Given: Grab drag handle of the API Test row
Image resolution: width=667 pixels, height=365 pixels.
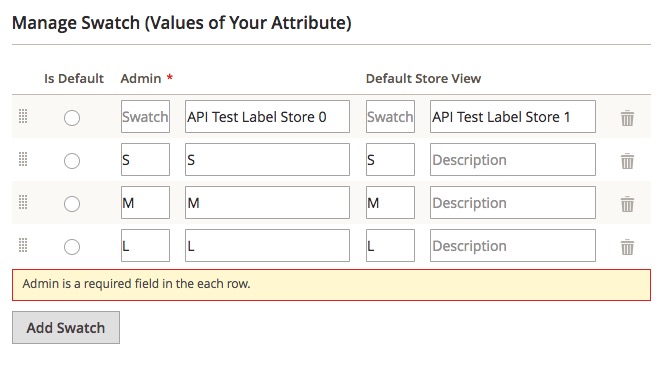Looking at the screenshot, I should 23,116.
